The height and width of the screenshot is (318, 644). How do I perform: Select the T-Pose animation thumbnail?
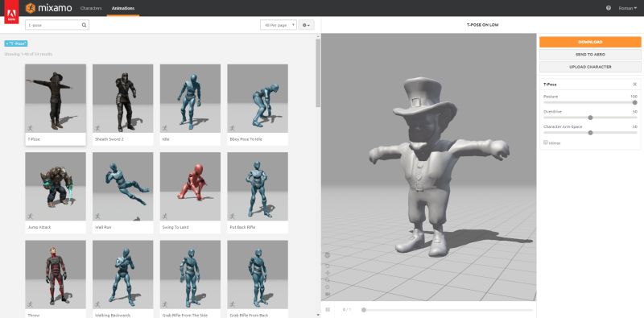tap(56, 98)
